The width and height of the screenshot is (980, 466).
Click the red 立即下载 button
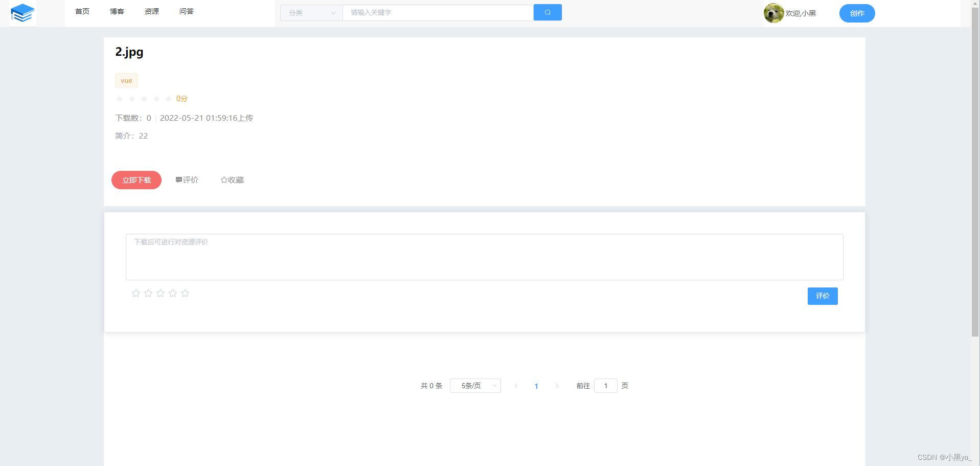click(x=136, y=180)
